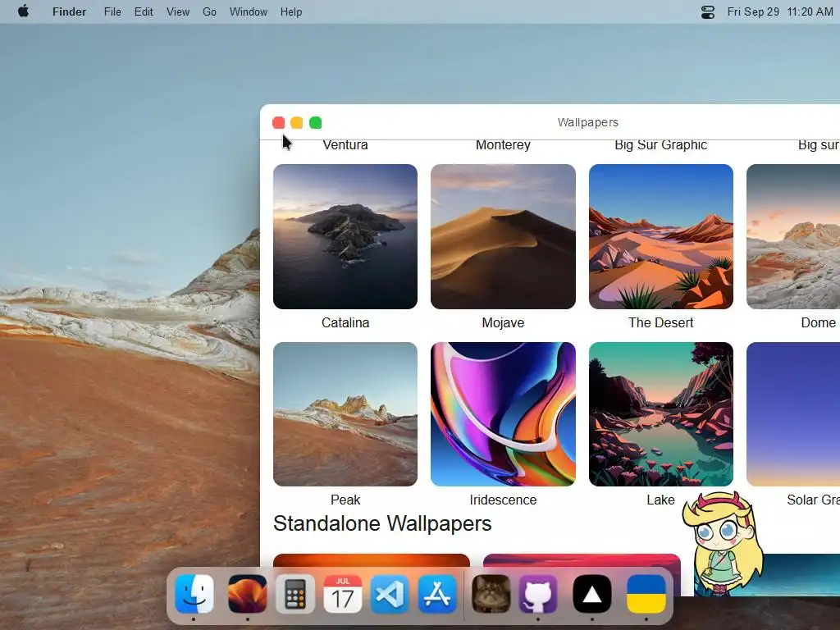Image resolution: width=840 pixels, height=630 pixels.
Task: Open the Window menu
Action: click(249, 11)
